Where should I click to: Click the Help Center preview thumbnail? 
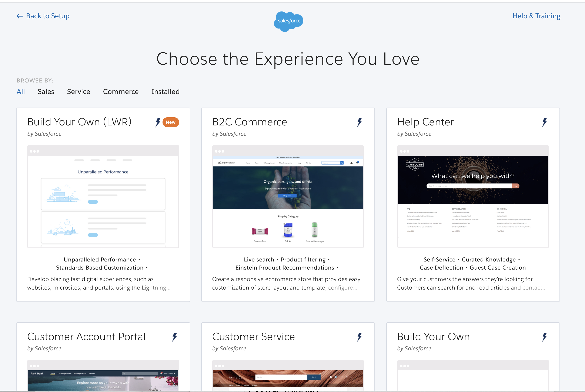(x=473, y=196)
